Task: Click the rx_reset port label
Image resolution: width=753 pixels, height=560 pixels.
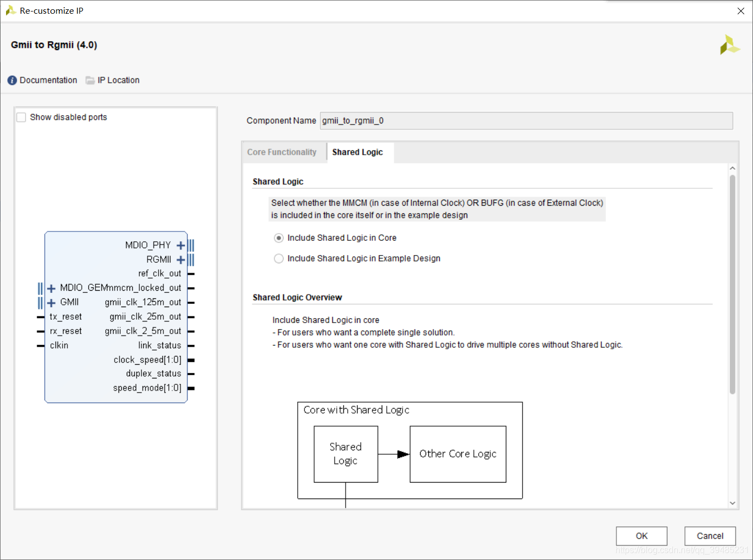Action: 66,331
